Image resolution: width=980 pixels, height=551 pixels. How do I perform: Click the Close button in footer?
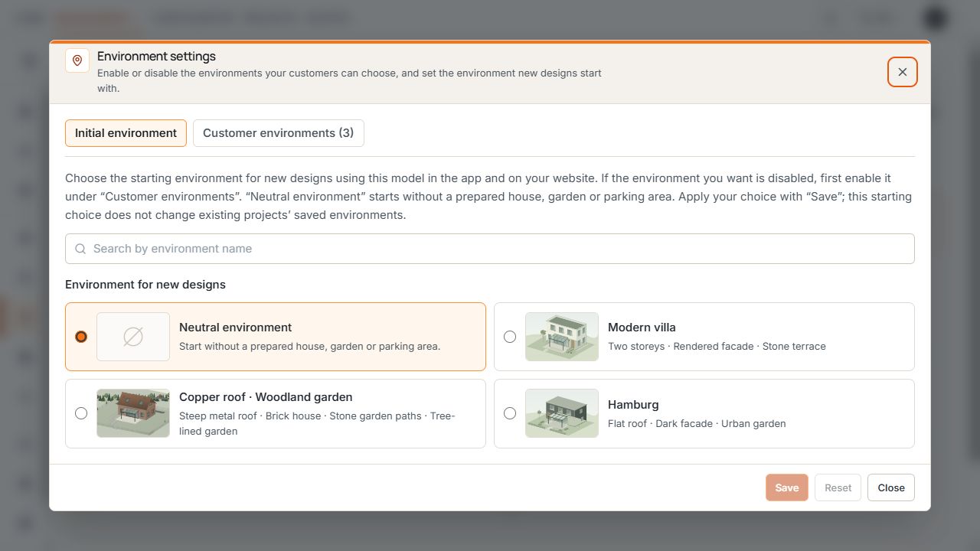point(891,487)
